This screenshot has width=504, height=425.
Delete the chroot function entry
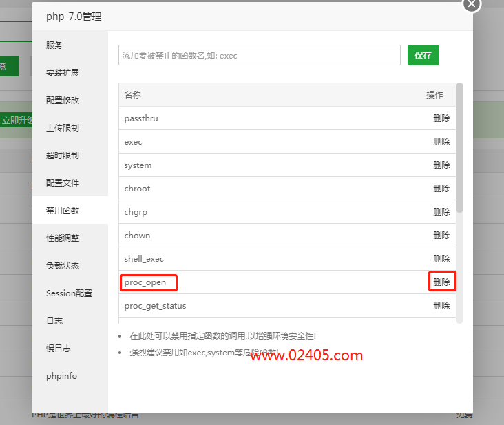(x=441, y=188)
